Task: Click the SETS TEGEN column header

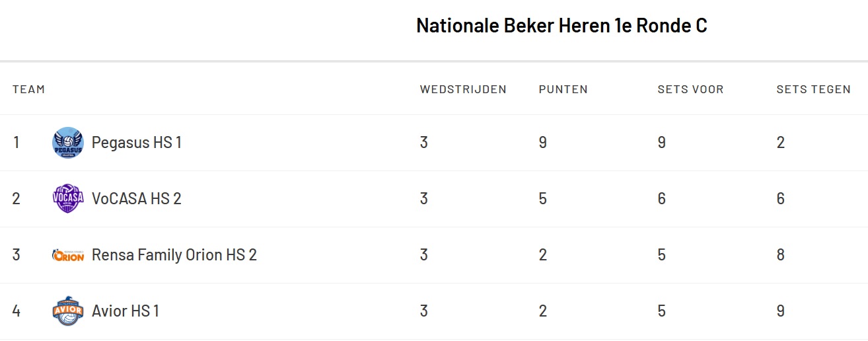Action: coord(813,89)
